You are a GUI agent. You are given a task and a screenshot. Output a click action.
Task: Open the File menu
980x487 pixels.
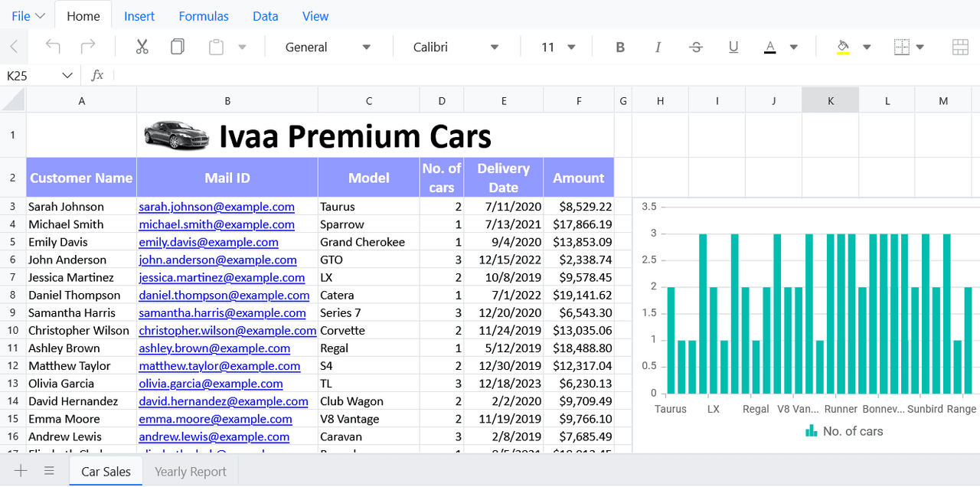pyautogui.click(x=28, y=16)
